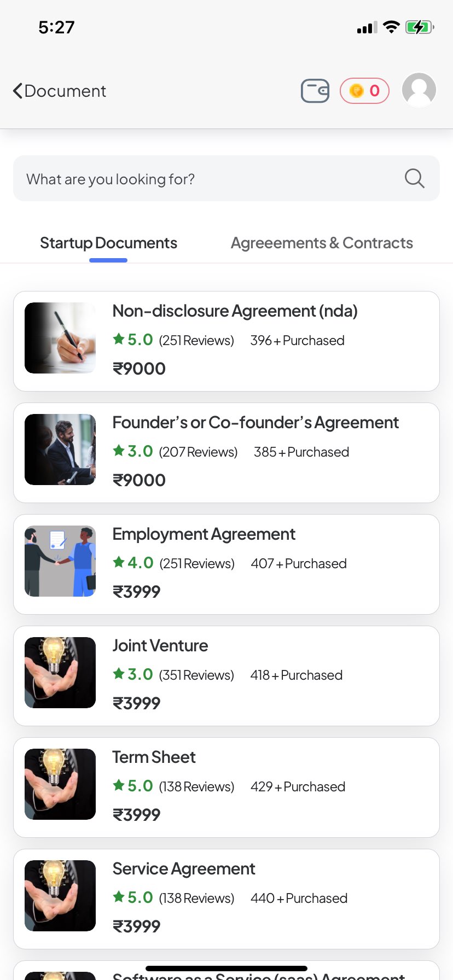The height and width of the screenshot is (980, 453).
Task: Tap the Service Agreement ₹3999 price
Action: [136, 926]
